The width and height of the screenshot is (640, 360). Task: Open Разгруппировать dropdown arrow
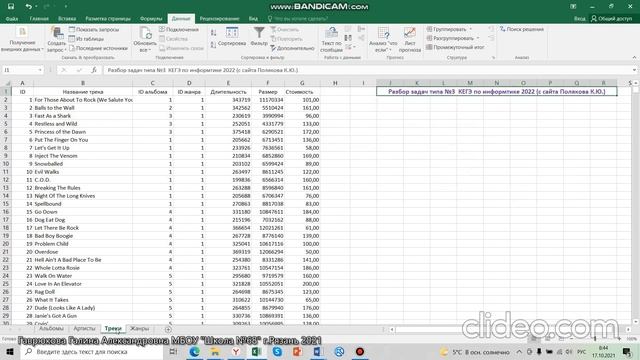(478, 38)
